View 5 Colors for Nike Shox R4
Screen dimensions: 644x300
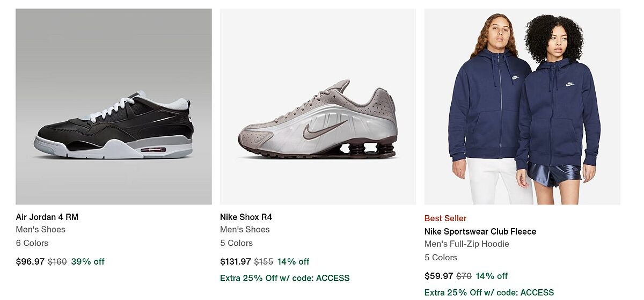[236, 243]
